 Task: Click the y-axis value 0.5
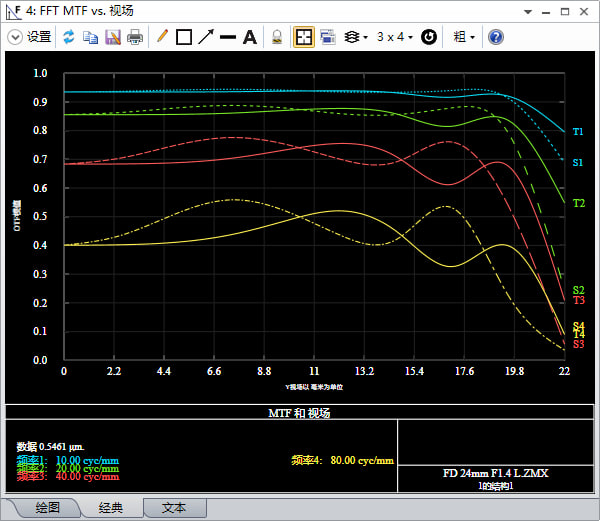[40, 217]
